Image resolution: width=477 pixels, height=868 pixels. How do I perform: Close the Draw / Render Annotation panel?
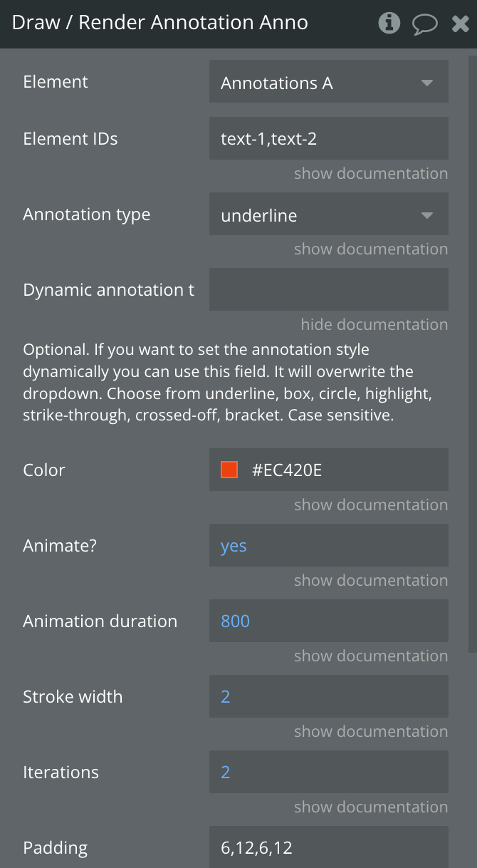click(x=461, y=24)
